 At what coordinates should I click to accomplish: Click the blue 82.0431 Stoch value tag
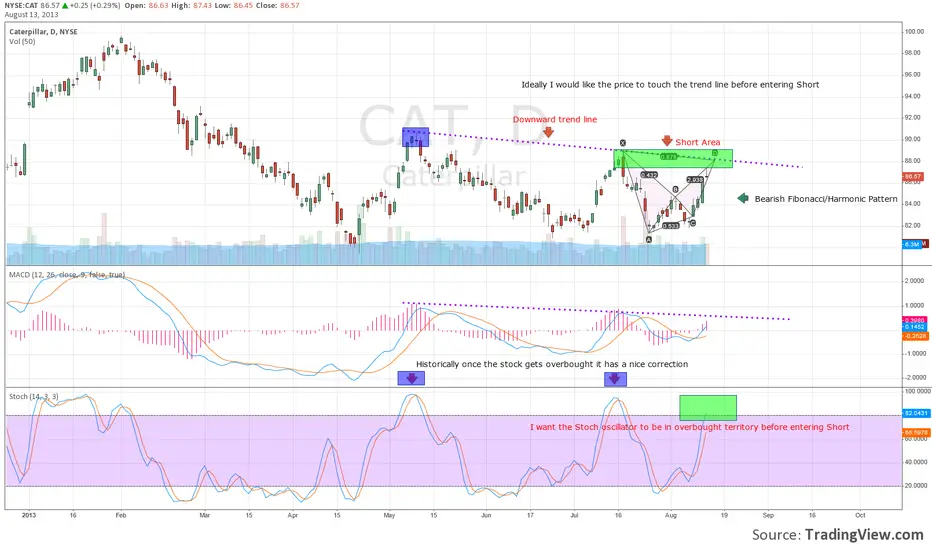click(x=916, y=413)
